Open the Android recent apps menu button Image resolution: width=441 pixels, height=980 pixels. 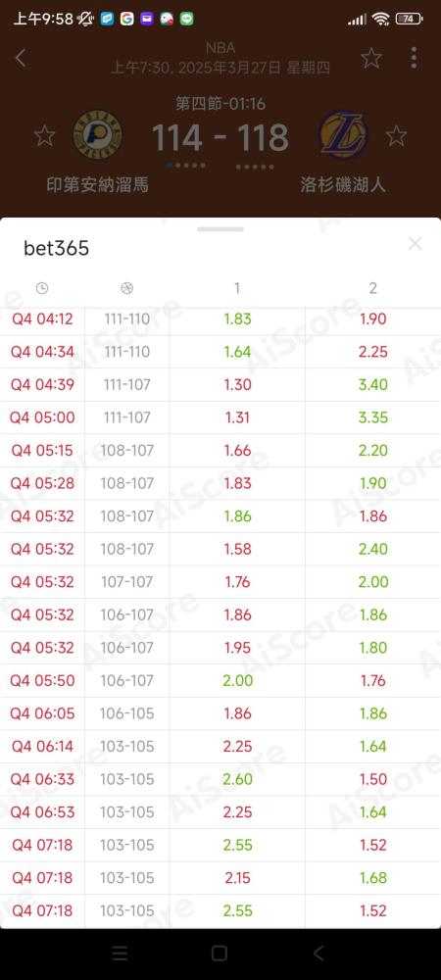click(120, 953)
